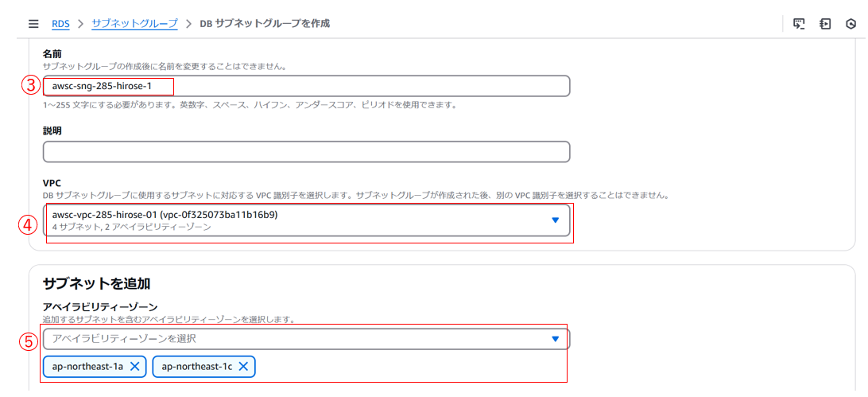The image size is (868, 397).
Task: Click the DB サブネットグループを作成 breadcrumb text
Action: pyautogui.click(x=265, y=24)
